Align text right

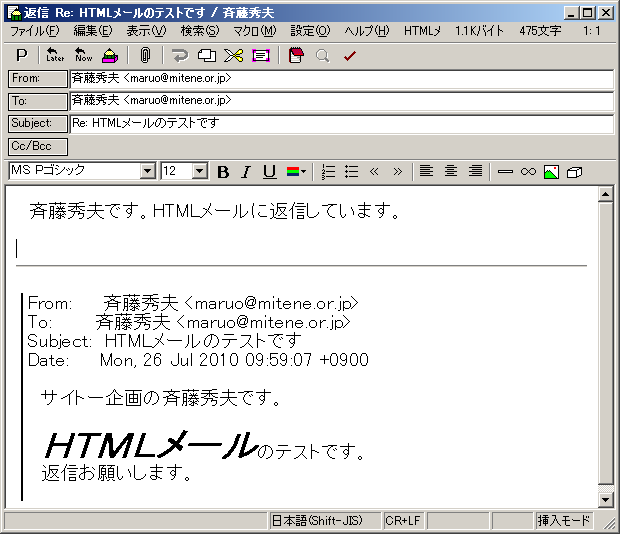click(475, 171)
